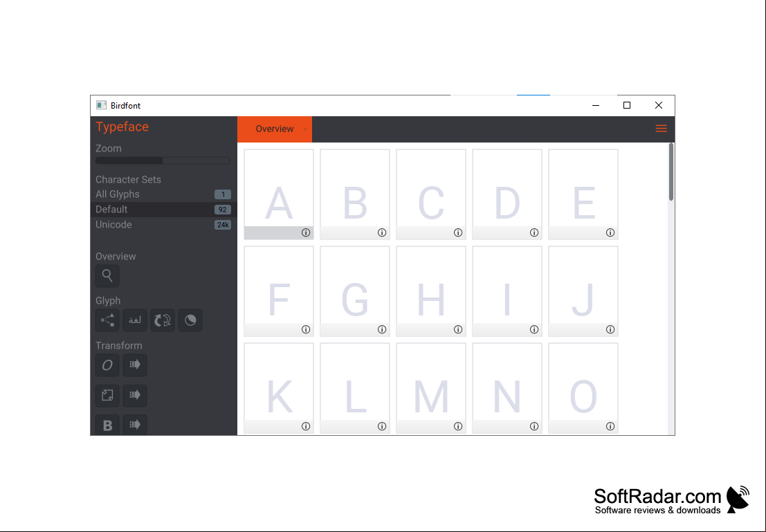Viewport: 766px width, 532px height.
Task: Click the pie-shaped circle icon under Glyph
Action: [190, 320]
